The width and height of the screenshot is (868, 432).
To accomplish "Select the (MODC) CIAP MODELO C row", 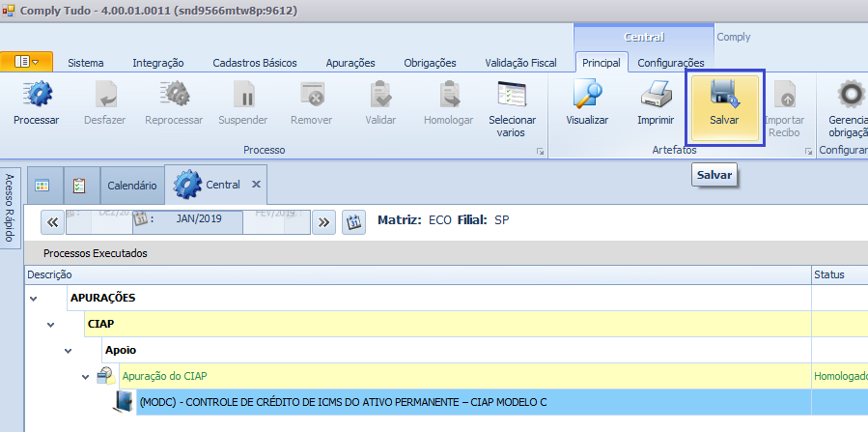I will [x=474, y=402].
